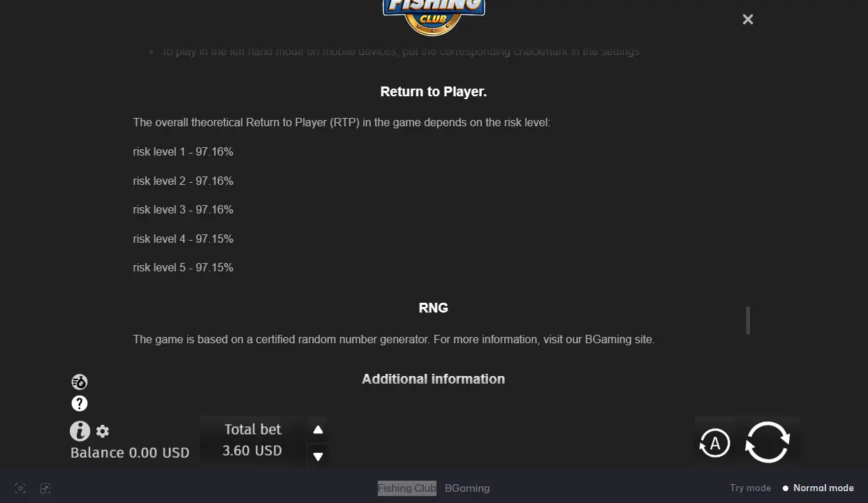868x503 pixels.
Task: Click the Fishing Club link
Action: (x=407, y=488)
